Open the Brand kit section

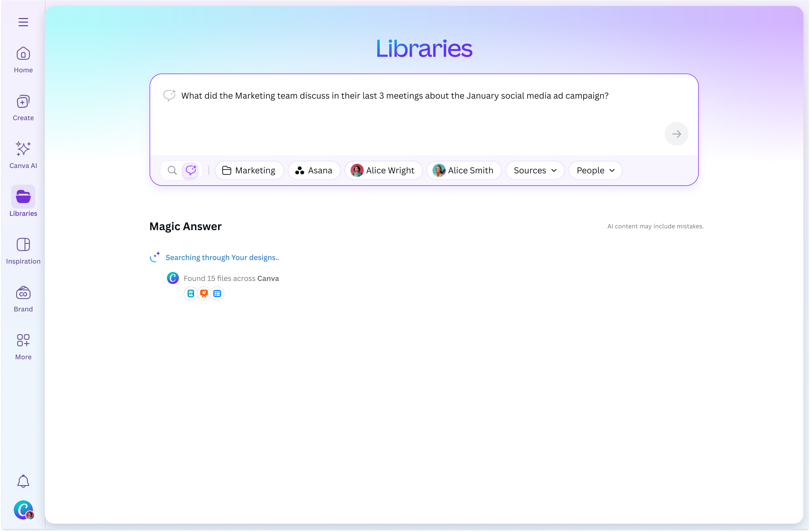(x=23, y=299)
